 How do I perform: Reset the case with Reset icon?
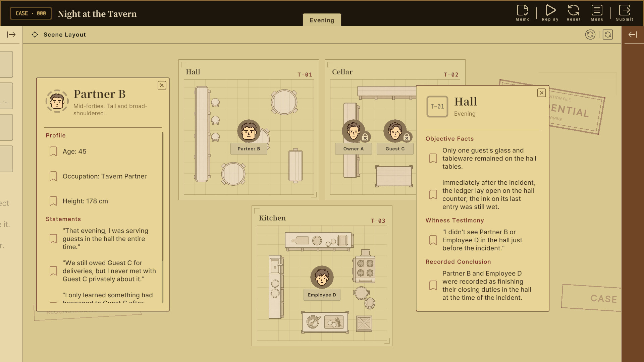pos(574,13)
